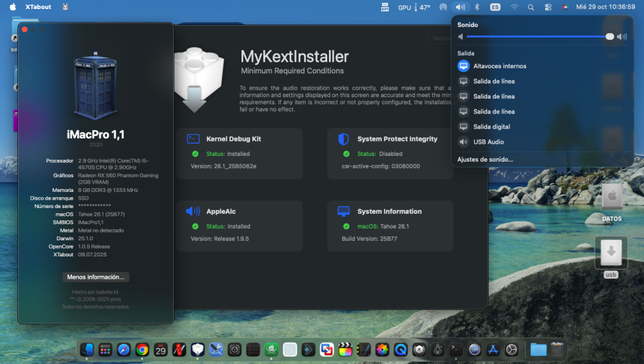Click the round SH app in dock

(475, 350)
